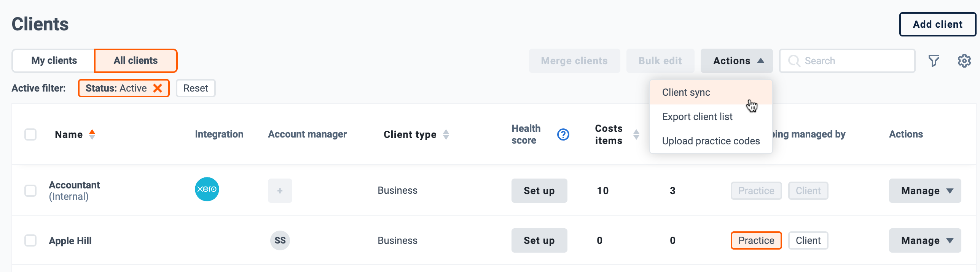Image resolution: width=980 pixels, height=272 pixels.
Task: Focus the Search input field
Action: tap(847, 61)
